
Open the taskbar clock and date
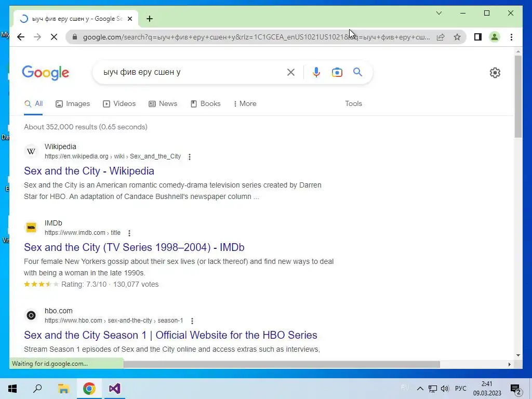(x=487, y=389)
